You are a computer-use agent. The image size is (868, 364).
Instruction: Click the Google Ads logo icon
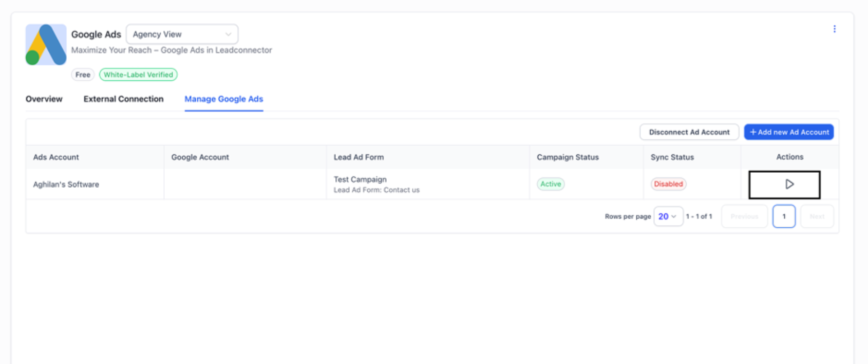click(46, 45)
